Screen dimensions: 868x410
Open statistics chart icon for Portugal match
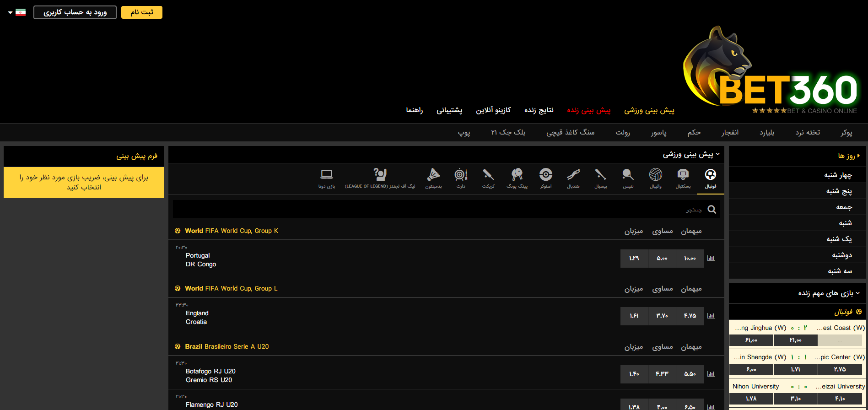tap(711, 258)
